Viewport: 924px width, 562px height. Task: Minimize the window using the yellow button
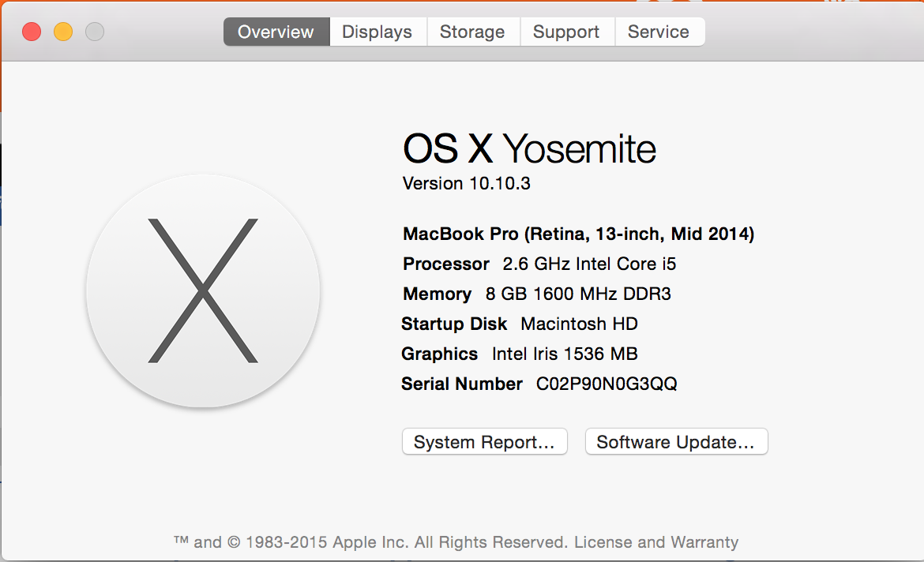(63, 32)
